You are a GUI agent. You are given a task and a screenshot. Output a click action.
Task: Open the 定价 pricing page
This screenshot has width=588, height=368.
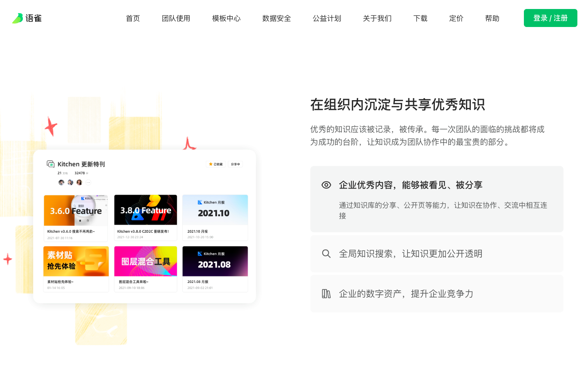[456, 18]
